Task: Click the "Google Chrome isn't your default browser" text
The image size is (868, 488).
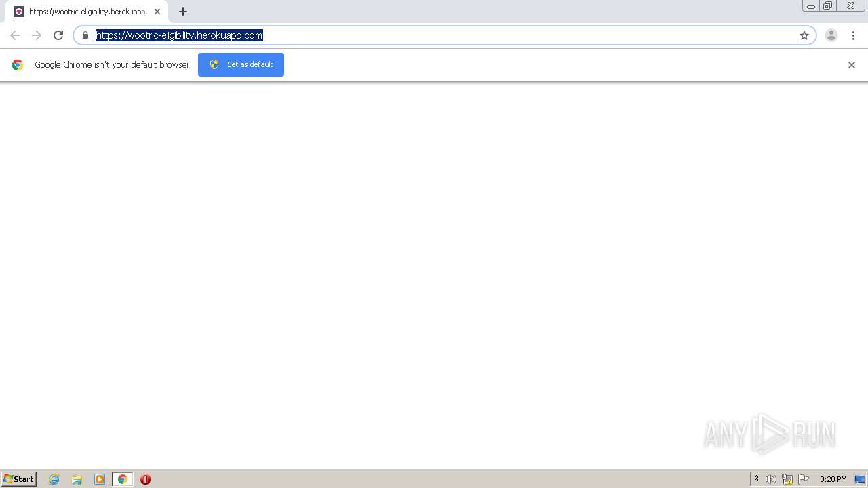Action: tap(112, 65)
